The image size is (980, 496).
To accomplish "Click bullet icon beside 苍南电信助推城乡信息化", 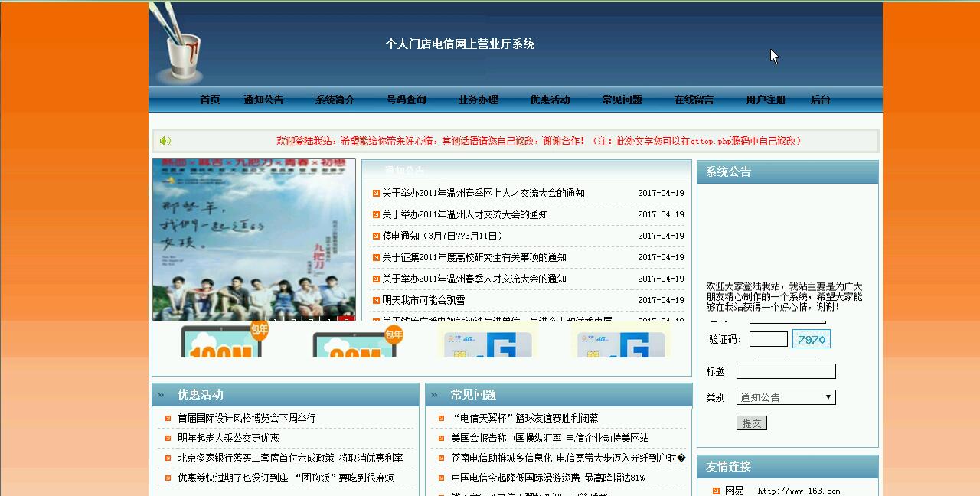I will click(x=441, y=458).
